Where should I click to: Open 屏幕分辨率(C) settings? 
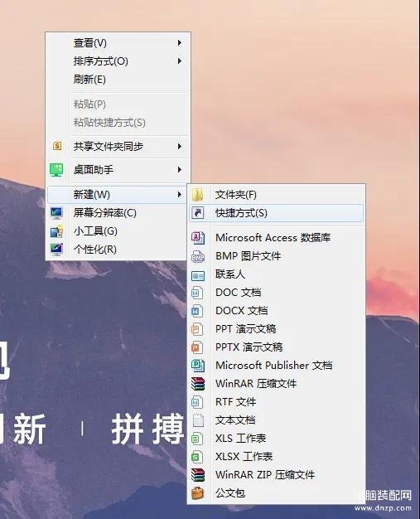coord(118,213)
